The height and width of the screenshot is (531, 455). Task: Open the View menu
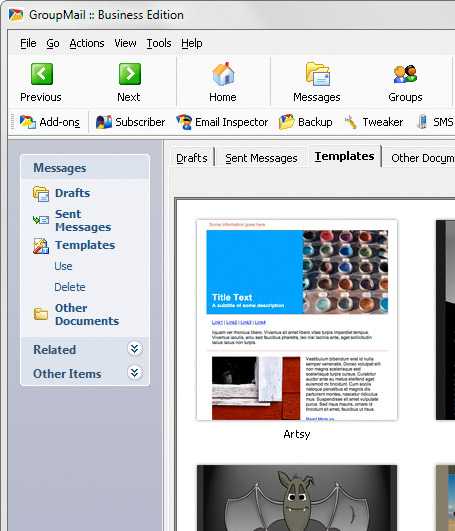coord(125,43)
